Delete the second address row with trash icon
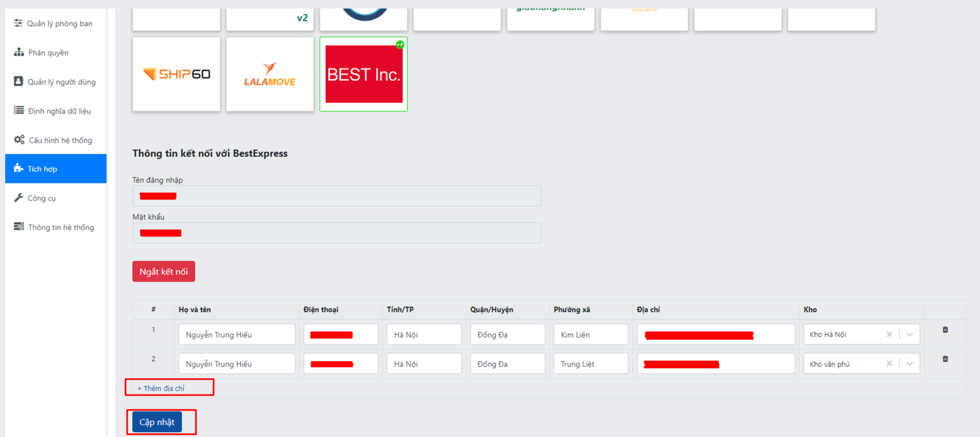This screenshot has height=437, width=980. tap(945, 359)
